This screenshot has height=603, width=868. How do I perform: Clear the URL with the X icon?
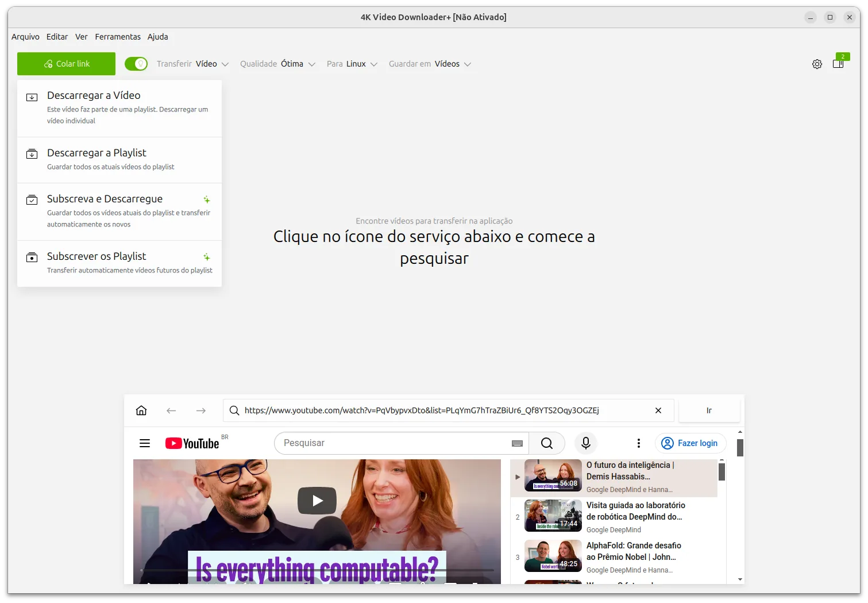658,410
